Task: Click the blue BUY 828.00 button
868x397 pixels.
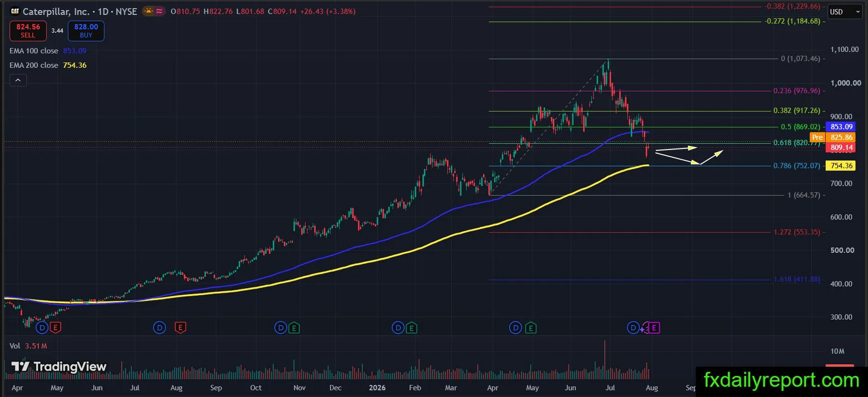Action: tap(86, 31)
